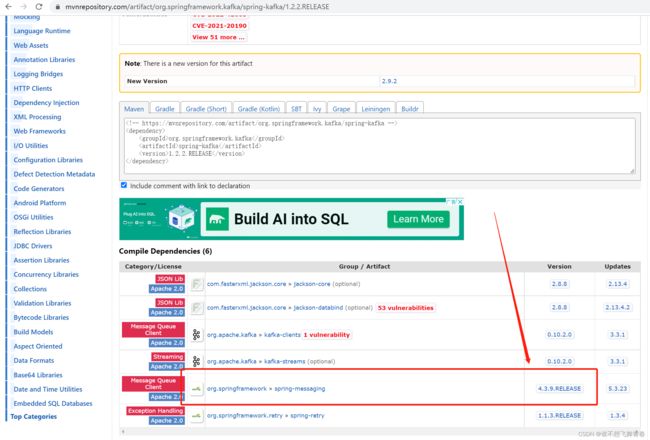Reload the page with refresh icon
Viewport: 650px width, 440px height.
[x=39, y=7]
